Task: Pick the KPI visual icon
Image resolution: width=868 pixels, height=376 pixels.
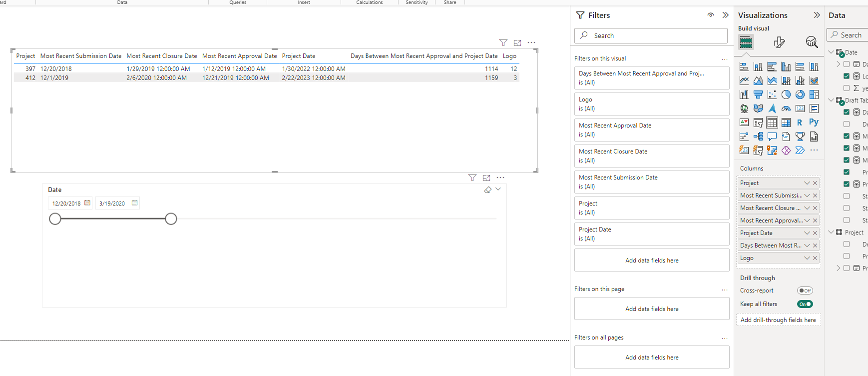Action: [744, 122]
